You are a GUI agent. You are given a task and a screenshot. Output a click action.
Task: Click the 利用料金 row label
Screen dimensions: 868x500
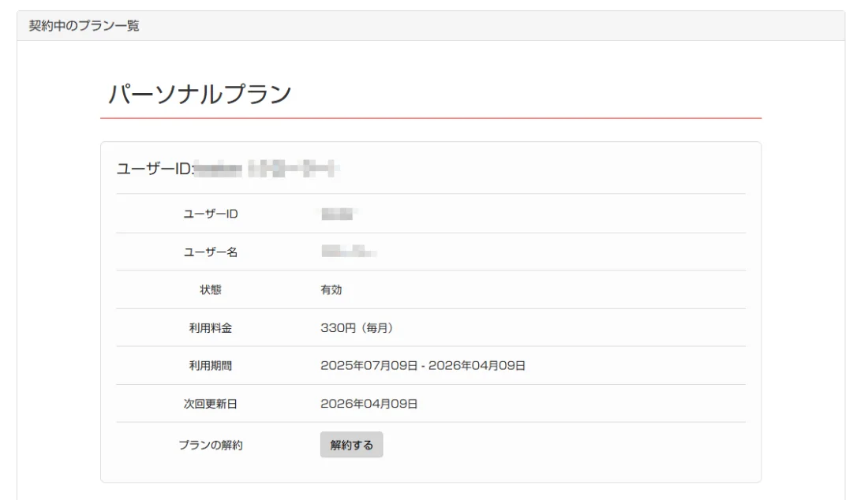210,328
